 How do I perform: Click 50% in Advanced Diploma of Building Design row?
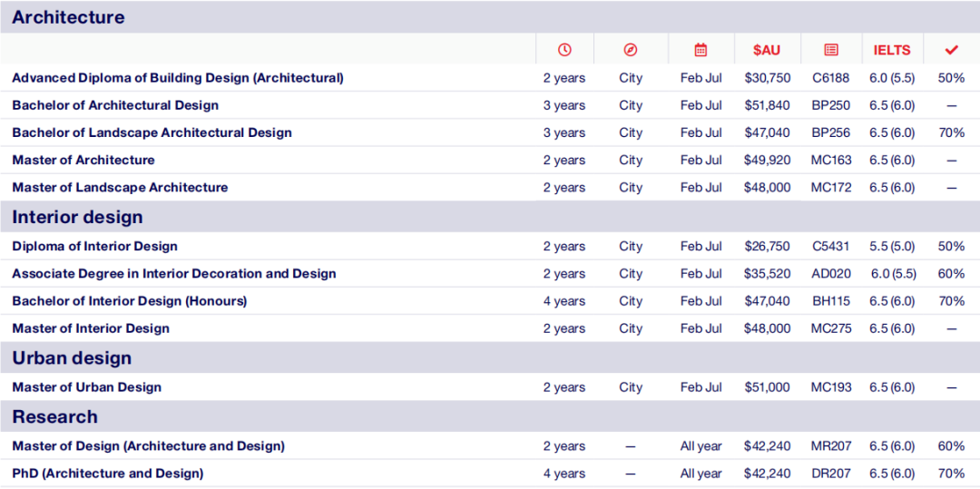click(x=951, y=78)
